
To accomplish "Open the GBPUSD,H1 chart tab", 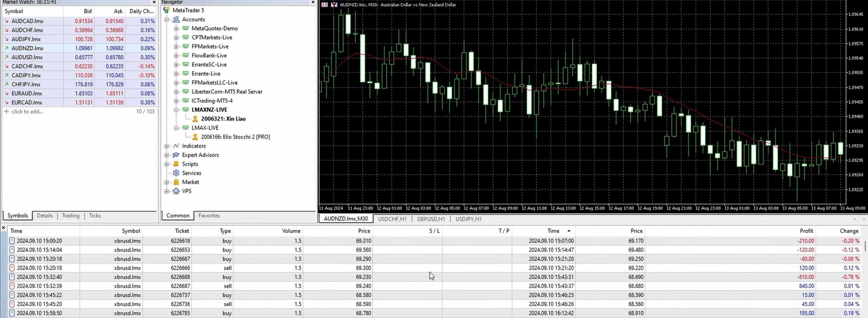I will (431, 219).
